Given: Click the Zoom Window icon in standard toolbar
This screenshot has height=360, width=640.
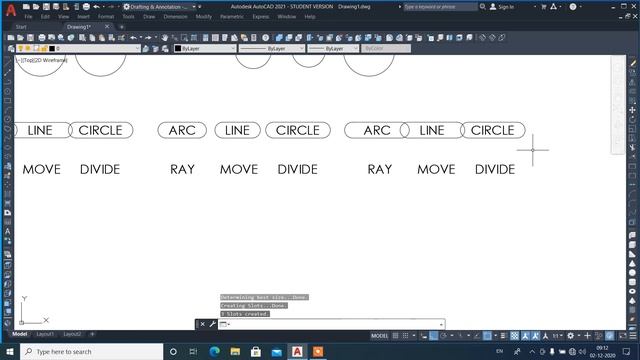Looking at the screenshot, I should click(x=184, y=38).
